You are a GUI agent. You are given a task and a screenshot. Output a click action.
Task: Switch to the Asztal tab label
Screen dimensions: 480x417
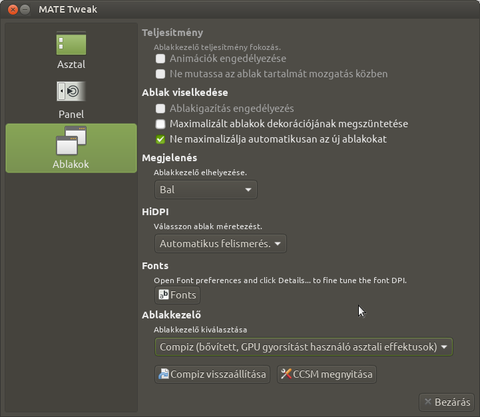coord(71,64)
